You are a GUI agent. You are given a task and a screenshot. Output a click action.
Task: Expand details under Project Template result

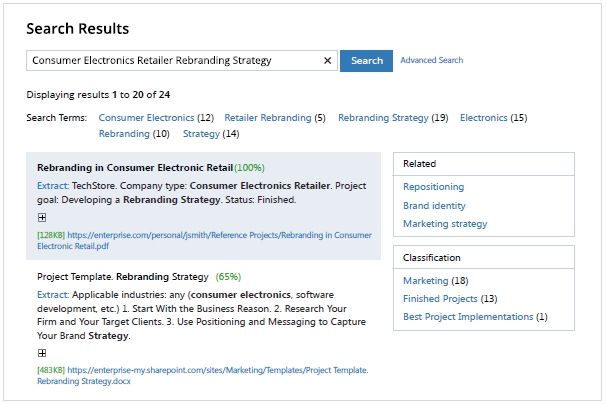coord(42,353)
